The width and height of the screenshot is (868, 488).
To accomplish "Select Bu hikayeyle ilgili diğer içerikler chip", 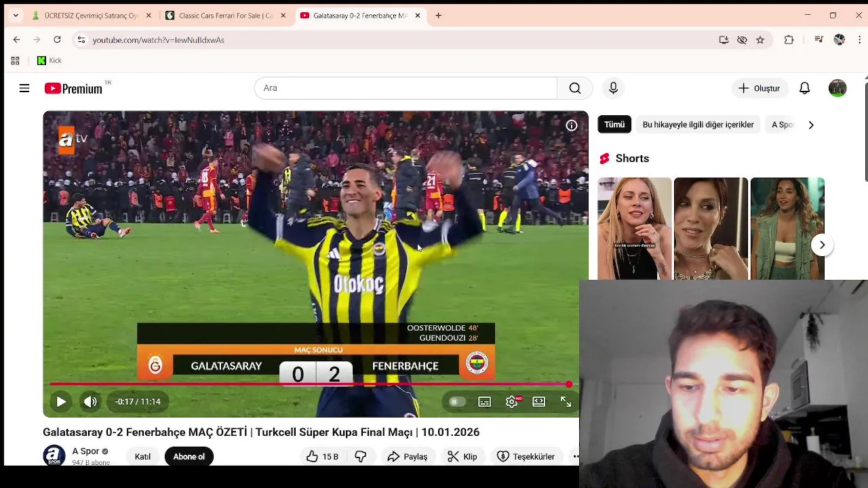I will click(698, 125).
